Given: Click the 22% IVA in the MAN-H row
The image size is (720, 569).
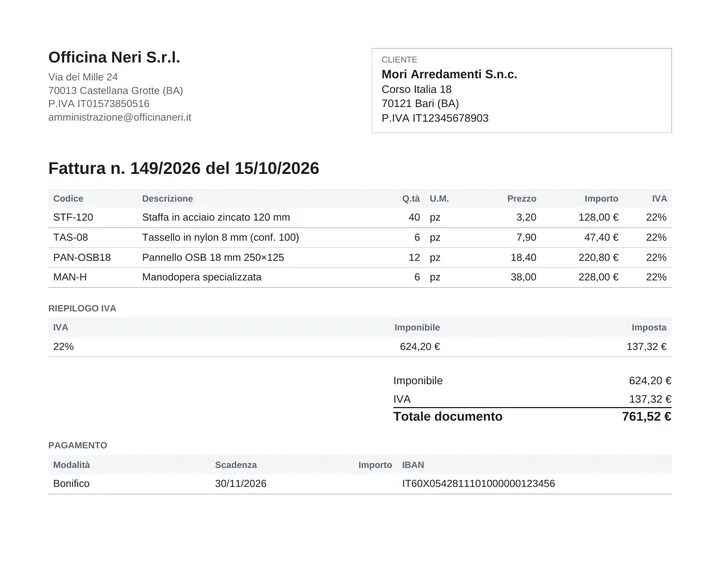Looking at the screenshot, I should tap(656, 277).
